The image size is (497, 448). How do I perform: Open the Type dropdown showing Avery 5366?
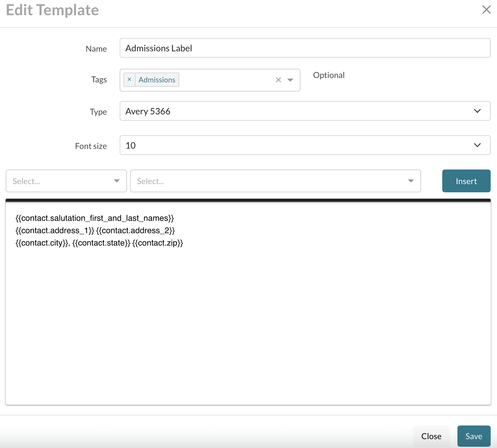(x=305, y=111)
